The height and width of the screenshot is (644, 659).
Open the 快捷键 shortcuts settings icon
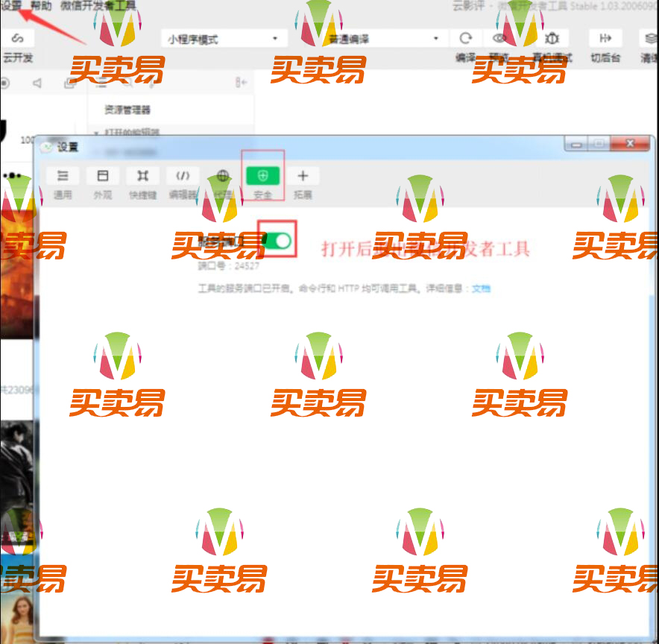tap(143, 176)
